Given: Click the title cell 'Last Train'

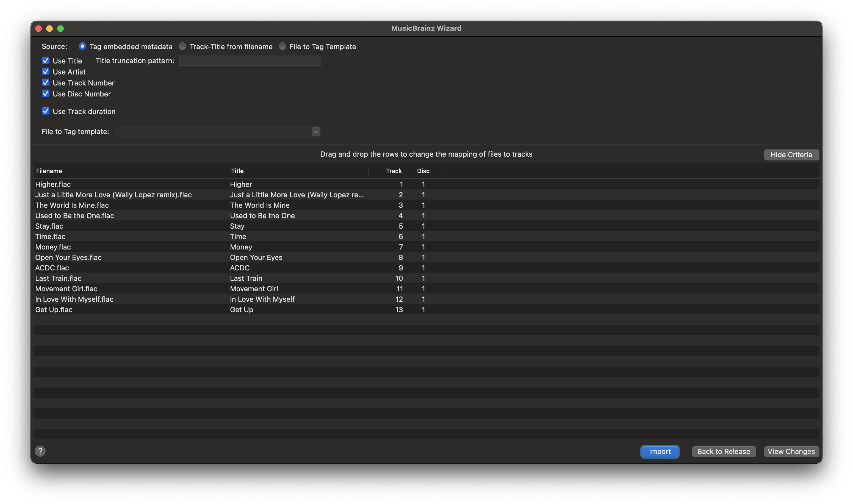Looking at the screenshot, I should [246, 278].
